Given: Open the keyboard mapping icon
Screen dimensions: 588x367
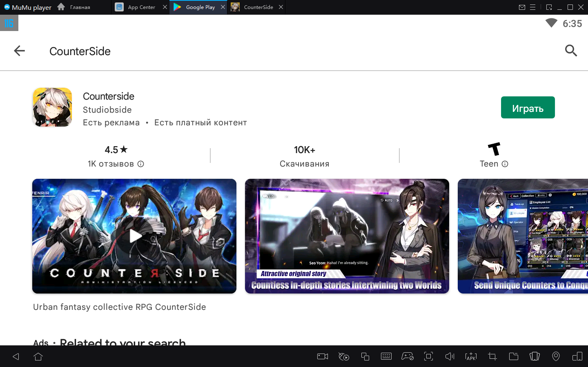Looking at the screenshot, I should point(386,356).
